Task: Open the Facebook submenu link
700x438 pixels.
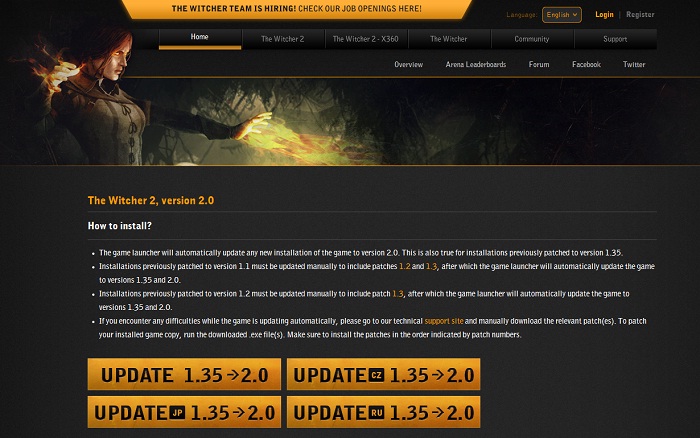Action: point(586,64)
